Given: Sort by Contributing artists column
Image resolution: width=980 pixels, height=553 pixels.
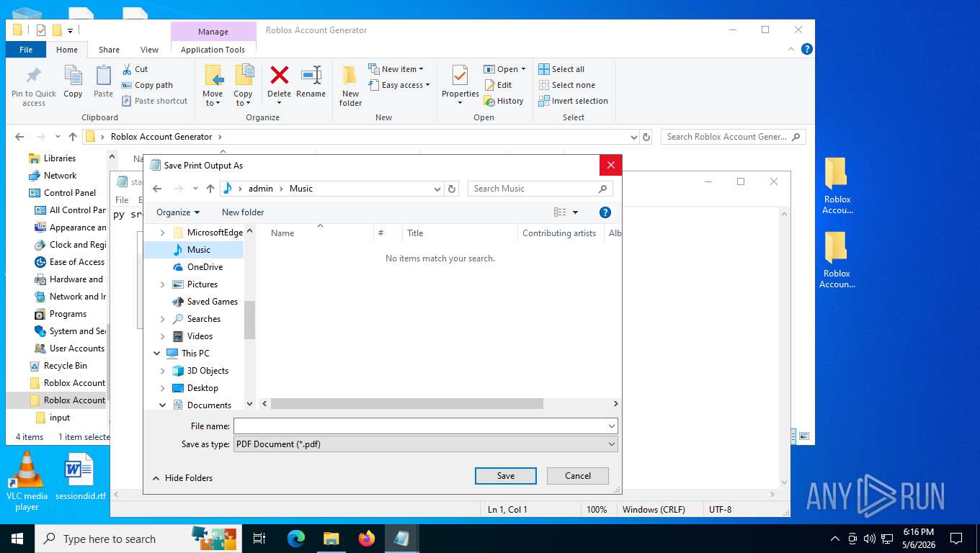Looking at the screenshot, I should pyautogui.click(x=560, y=233).
